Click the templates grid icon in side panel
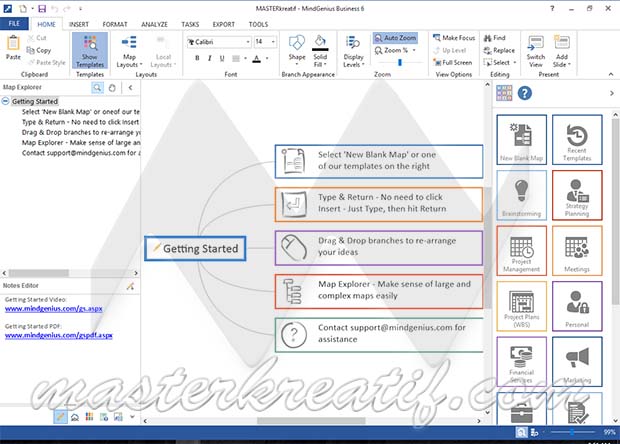The image size is (620, 444). [x=504, y=93]
